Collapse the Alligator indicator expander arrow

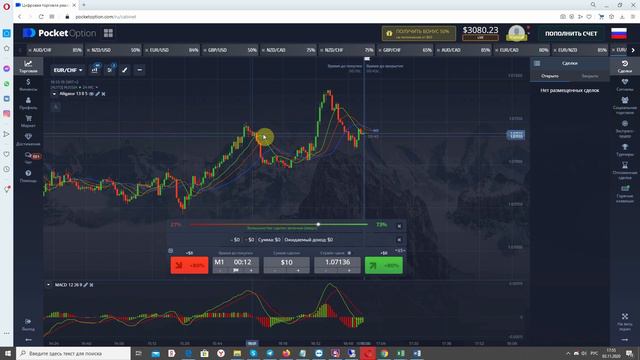pos(54,94)
